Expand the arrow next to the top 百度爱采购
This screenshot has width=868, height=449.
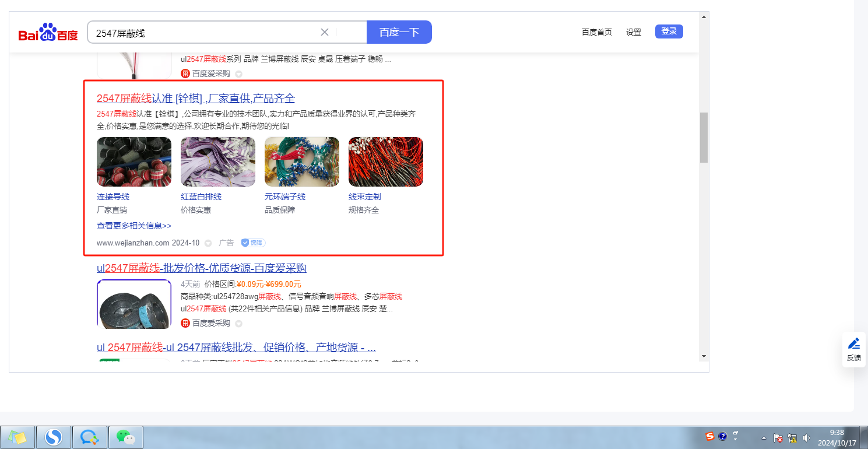(x=238, y=74)
